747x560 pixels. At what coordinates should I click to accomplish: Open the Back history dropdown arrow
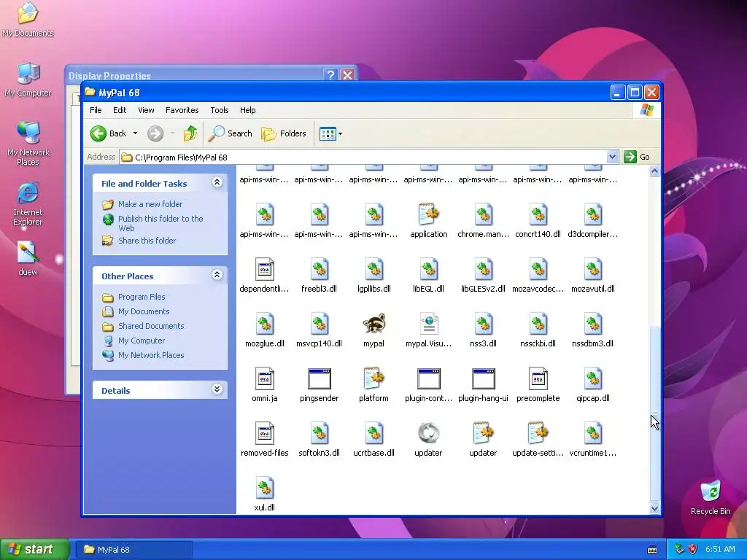coord(135,133)
